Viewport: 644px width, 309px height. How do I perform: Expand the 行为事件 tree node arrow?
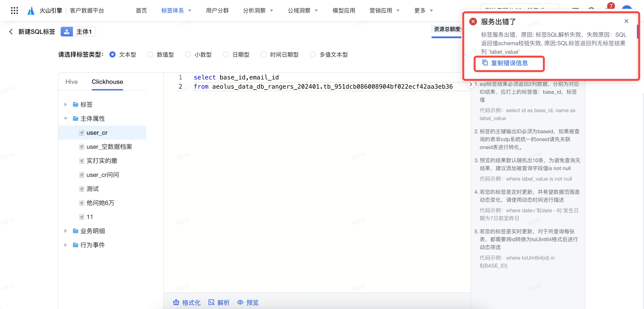65,245
